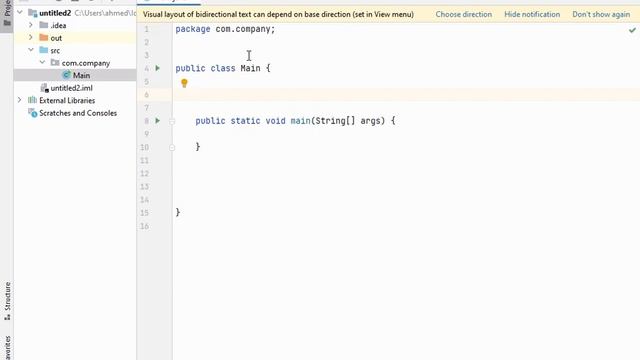Click the package com.company line
The width and height of the screenshot is (640, 360).
[x=225, y=29]
